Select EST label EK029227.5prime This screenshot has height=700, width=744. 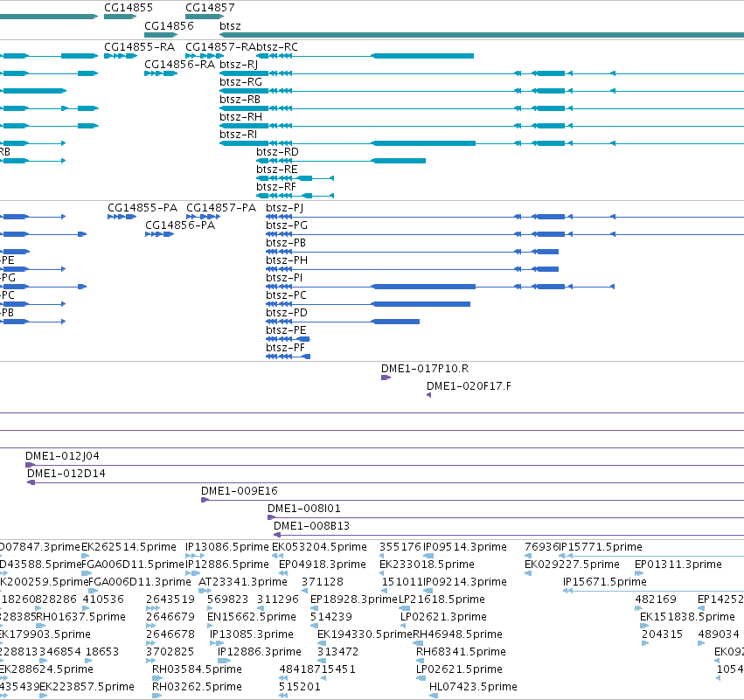point(572,565)
